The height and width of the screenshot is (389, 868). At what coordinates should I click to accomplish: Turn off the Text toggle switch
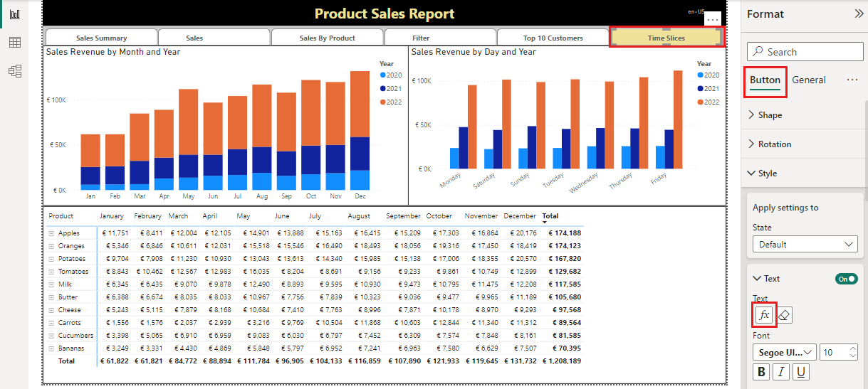coord(847,279)
